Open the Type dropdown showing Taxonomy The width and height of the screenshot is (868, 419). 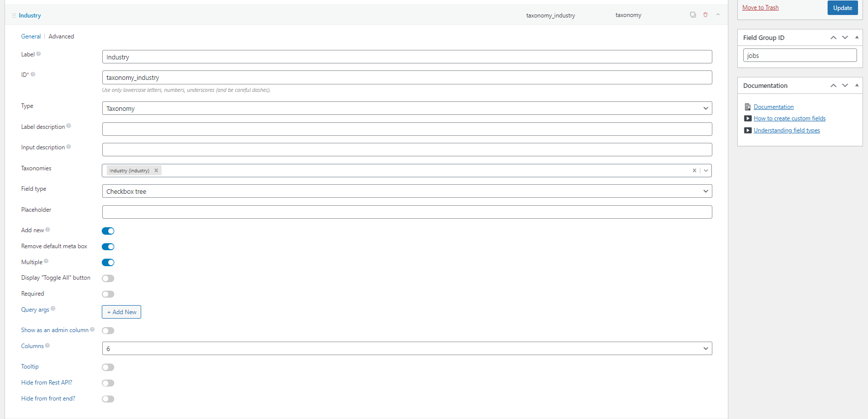(407, 108)
